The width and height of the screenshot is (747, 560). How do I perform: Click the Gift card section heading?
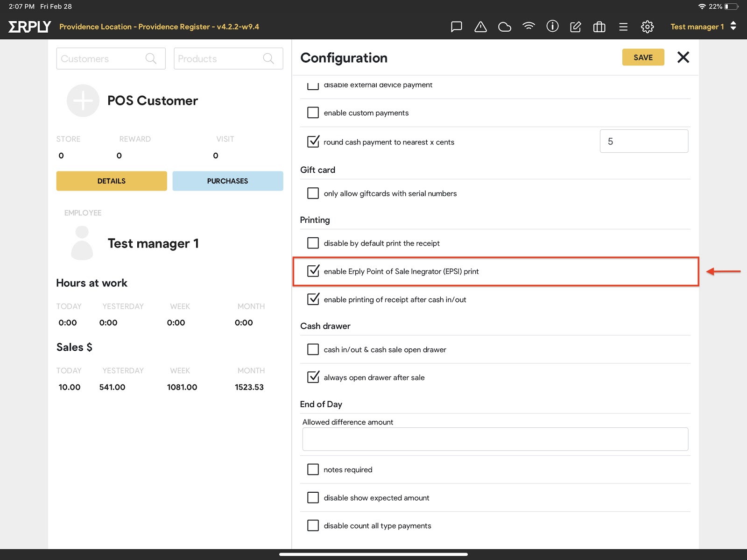[x=317, y=170]
